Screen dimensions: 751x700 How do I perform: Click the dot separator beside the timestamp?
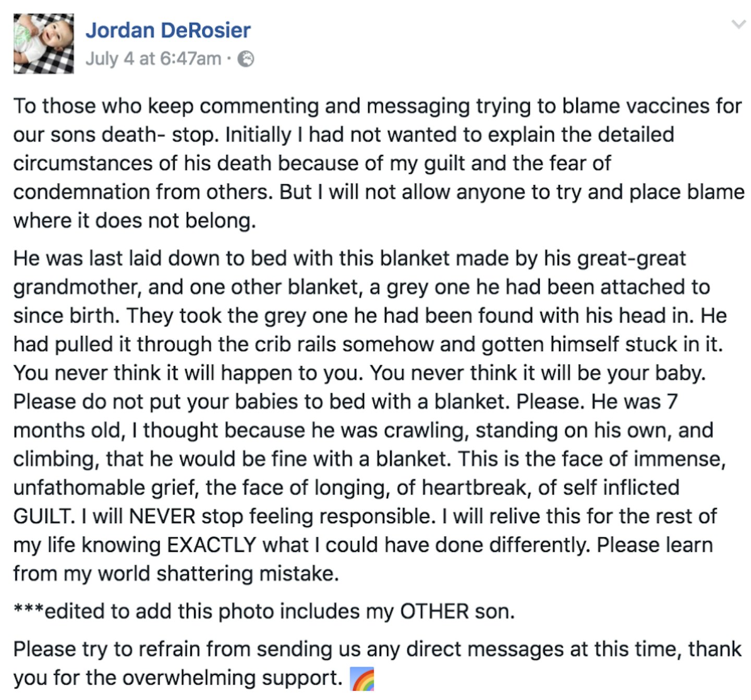coord(229,59)
